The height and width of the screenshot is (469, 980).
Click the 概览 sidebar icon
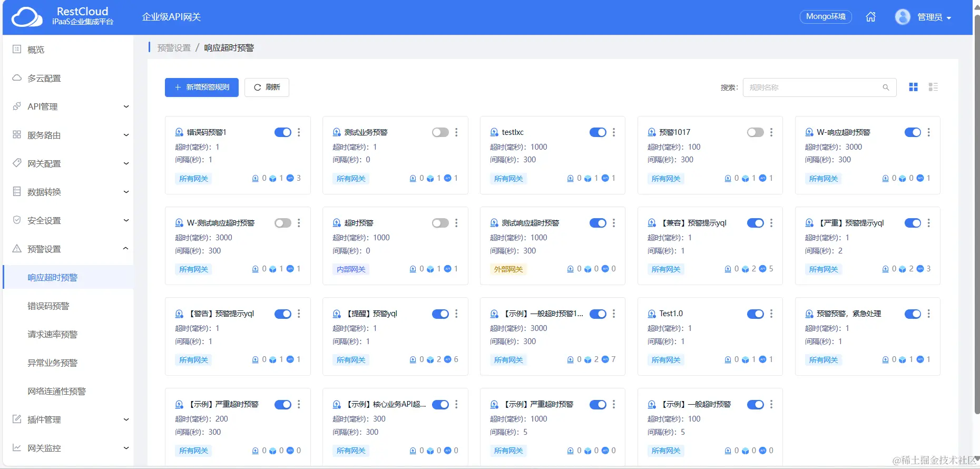17,50
